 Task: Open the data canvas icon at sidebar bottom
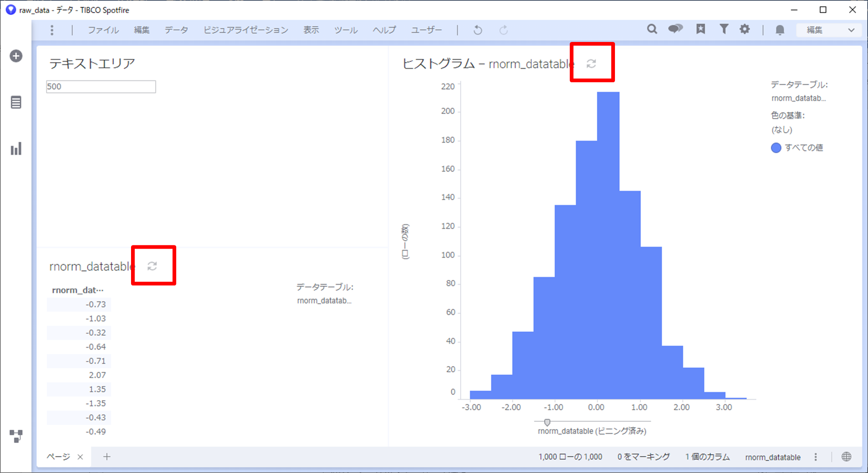tap(16, 436)
